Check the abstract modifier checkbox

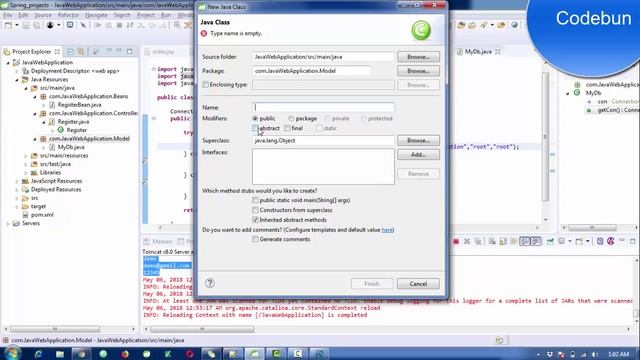coord(255,128)
